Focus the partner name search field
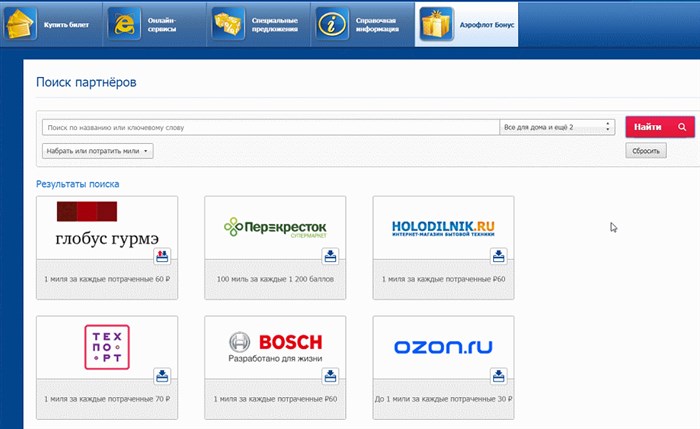This screenshot has height=429, width=700. coord(271,127)
